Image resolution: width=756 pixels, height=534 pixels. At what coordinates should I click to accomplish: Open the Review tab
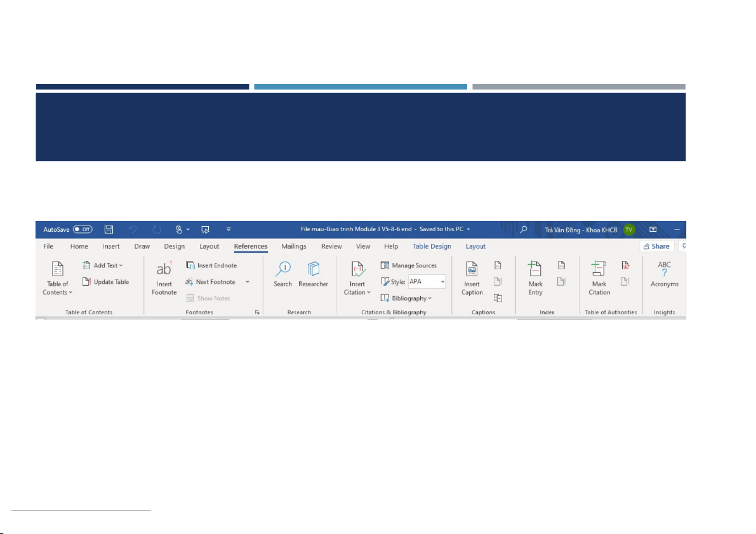point(331,246)
